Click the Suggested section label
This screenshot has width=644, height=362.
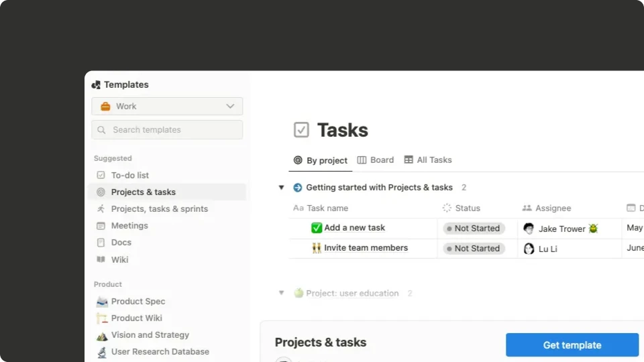pyautogui.click(x=113, y=158)
